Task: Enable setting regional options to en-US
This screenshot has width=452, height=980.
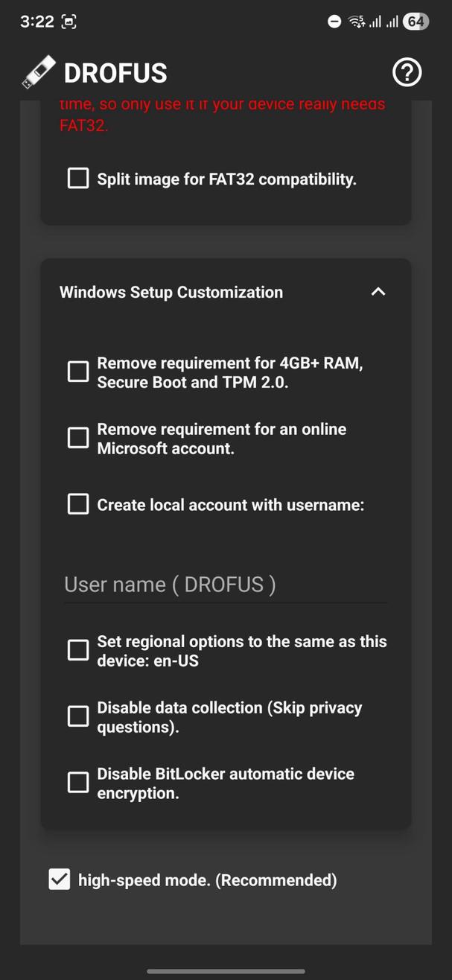Action: coord(77,649)
